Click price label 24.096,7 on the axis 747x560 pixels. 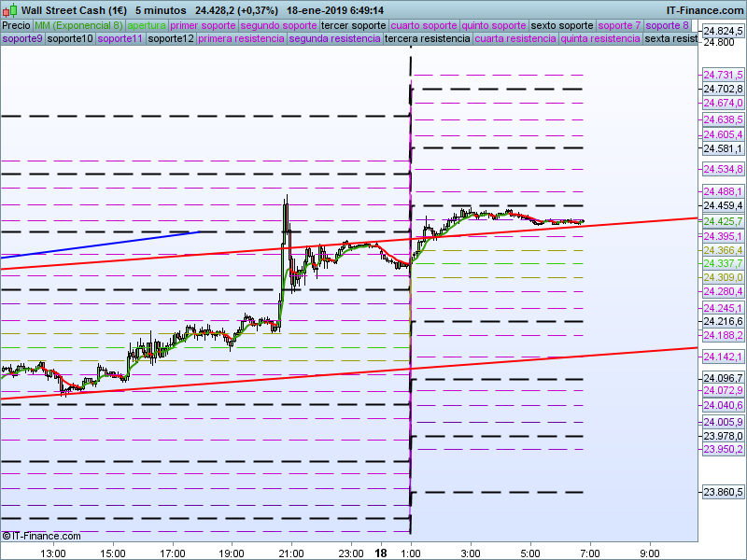point(723,379)
